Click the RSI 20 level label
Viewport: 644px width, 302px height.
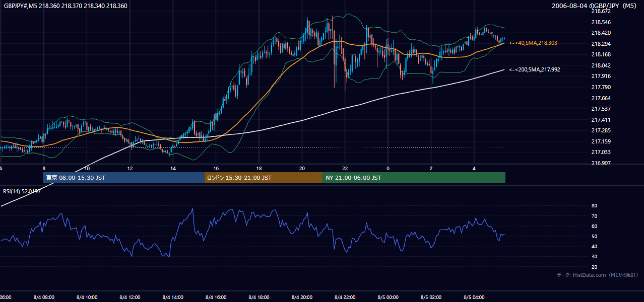click(594, 267)
